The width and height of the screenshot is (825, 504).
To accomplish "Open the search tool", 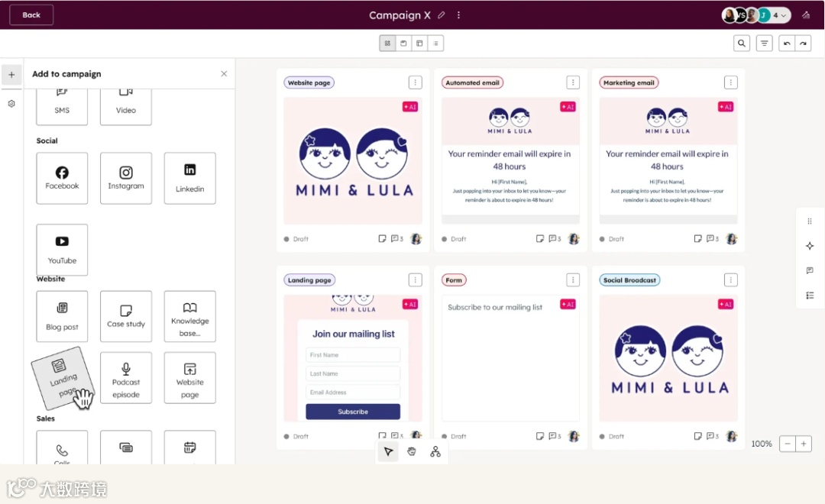I will (x=741, y=43).
